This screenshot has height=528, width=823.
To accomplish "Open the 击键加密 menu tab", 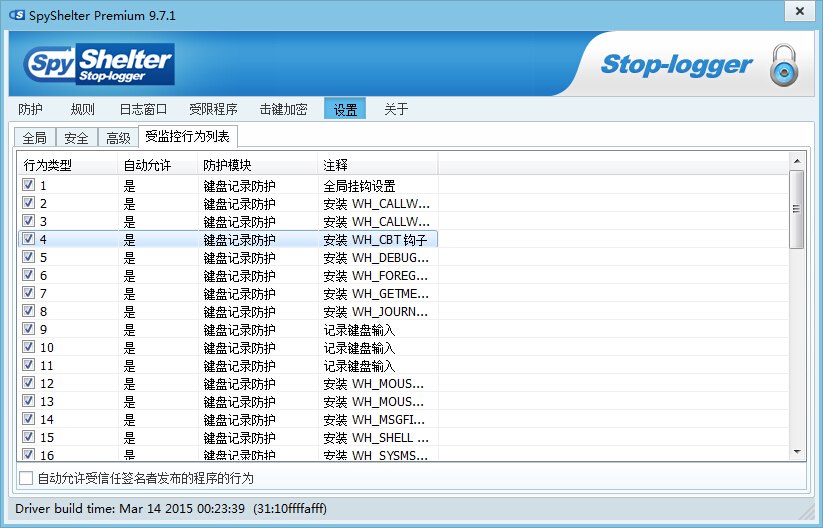I will (283, 109).
